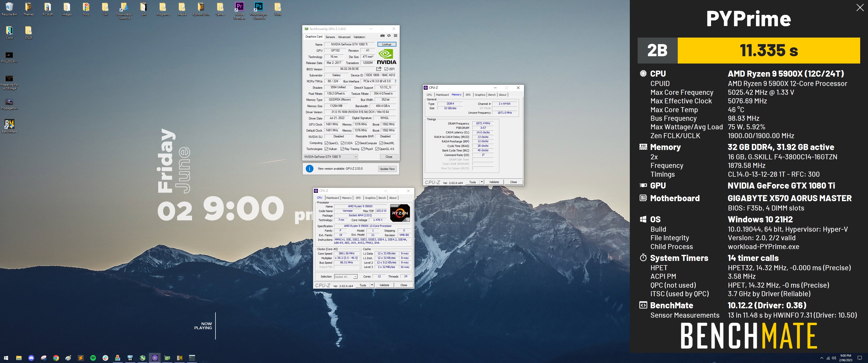Open Slack from the taskbar

coord(105,358)
